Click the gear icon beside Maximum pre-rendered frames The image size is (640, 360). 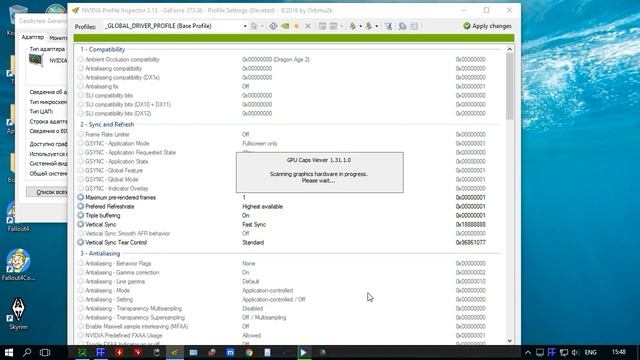(x=80, y=198)
